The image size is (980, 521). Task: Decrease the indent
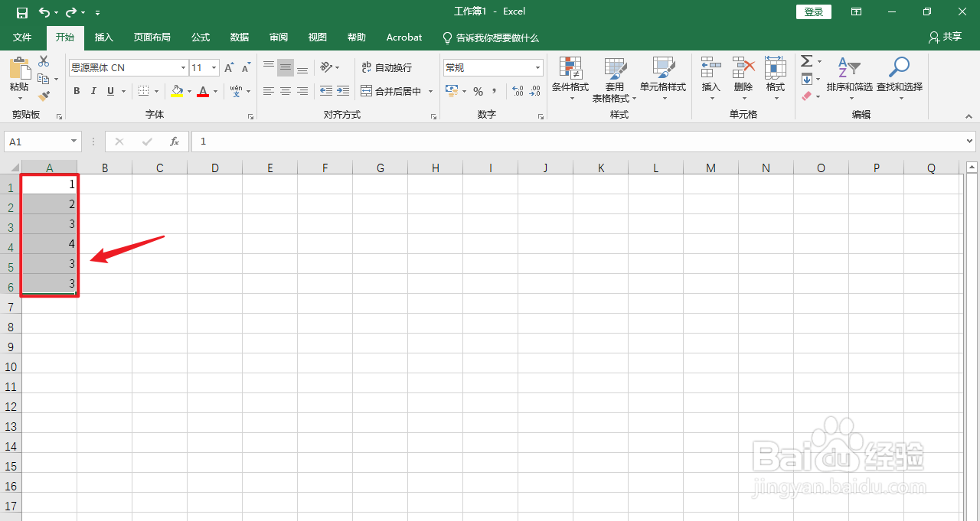coord(326,91)
